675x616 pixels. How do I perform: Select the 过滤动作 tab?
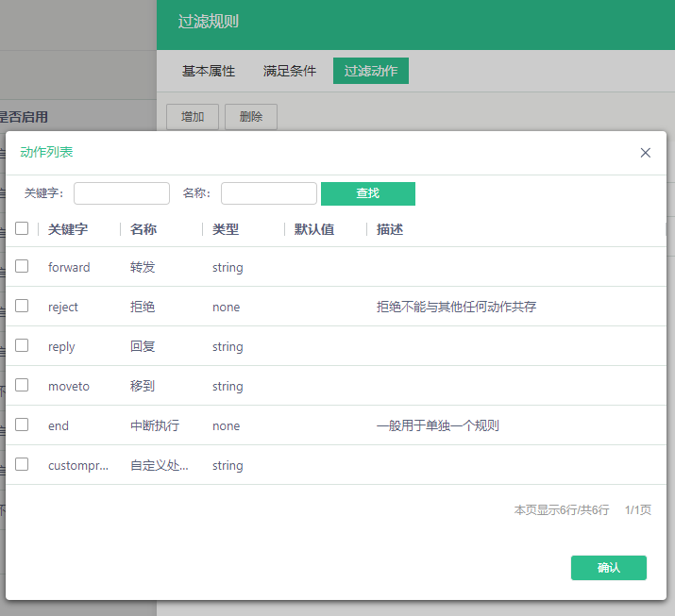pos(371,71)
